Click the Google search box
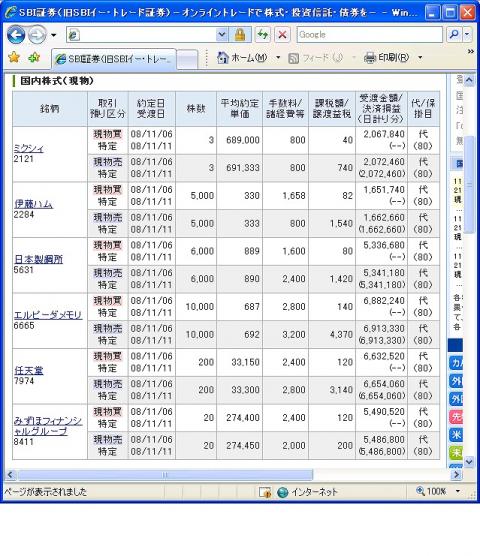480x556 pixels. click(370, 35)
